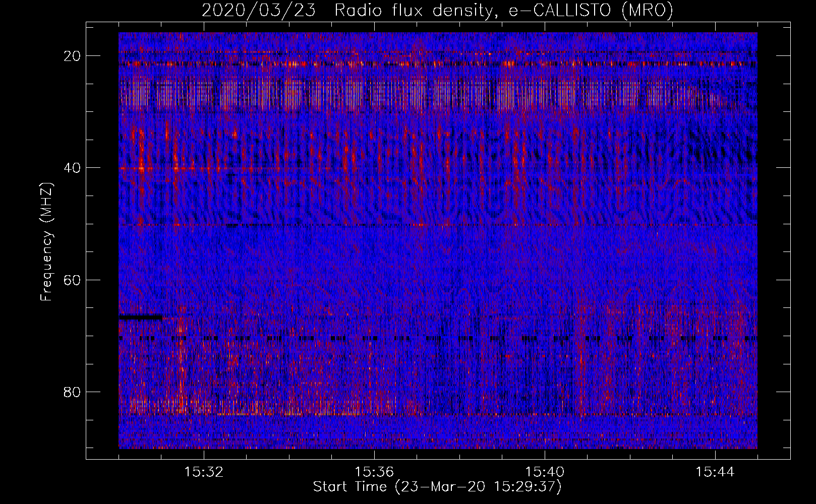The height and width of the screenshot is (504, 816).
Task: Click the 'Frequency (MHZ)' axis label
Action: point(46,242)
